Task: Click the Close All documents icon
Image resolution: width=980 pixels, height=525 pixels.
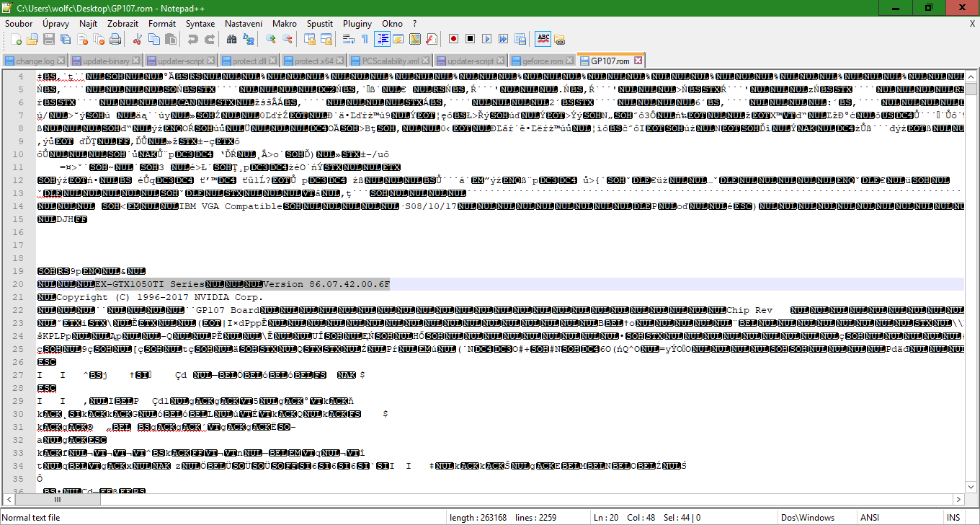Action: 99,39
